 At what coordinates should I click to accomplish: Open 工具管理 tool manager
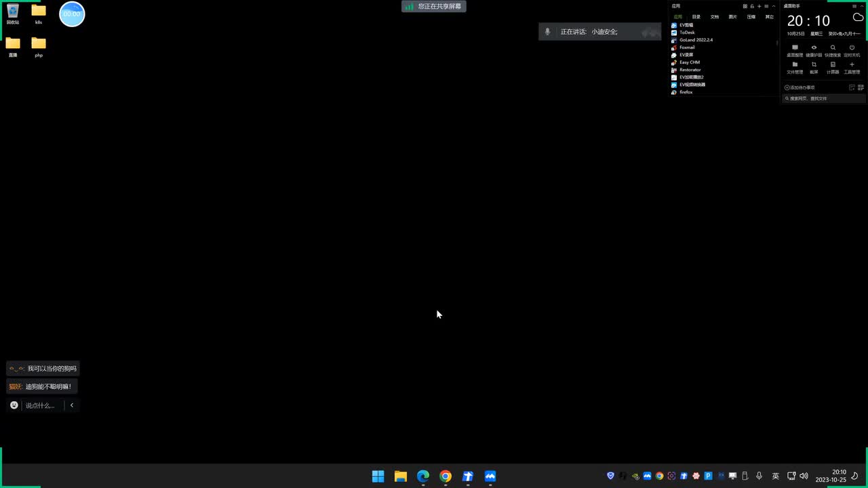[x=852, y=68]
